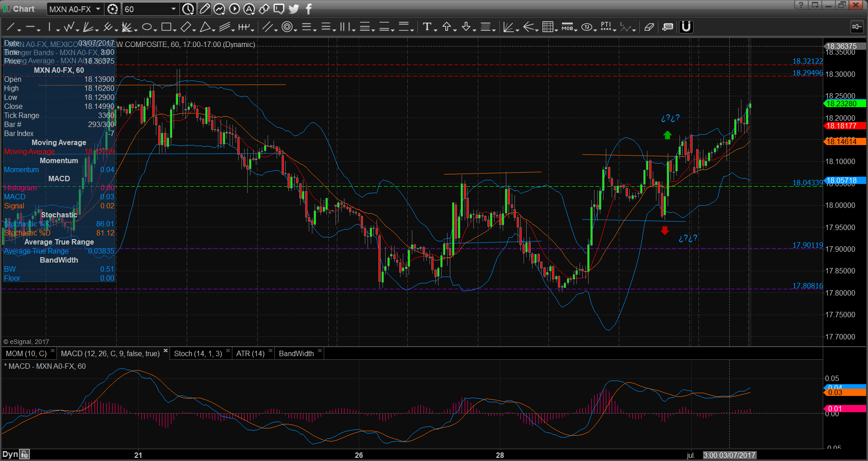Expand the ellipse tool dropdown arrow

[x=155, y=30]
